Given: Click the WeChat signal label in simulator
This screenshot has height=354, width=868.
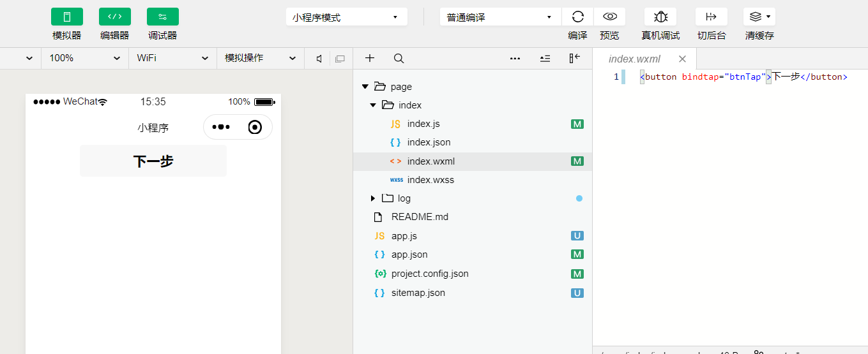Looking at the screenshot, I should point(80,101).
